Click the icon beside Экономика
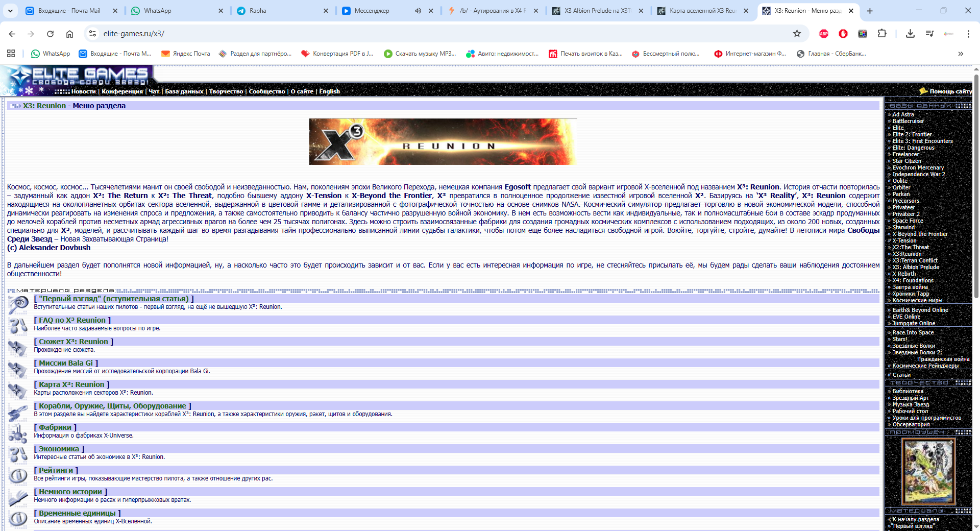This screenshot has width=980, height=531. (x=18, y=454)
